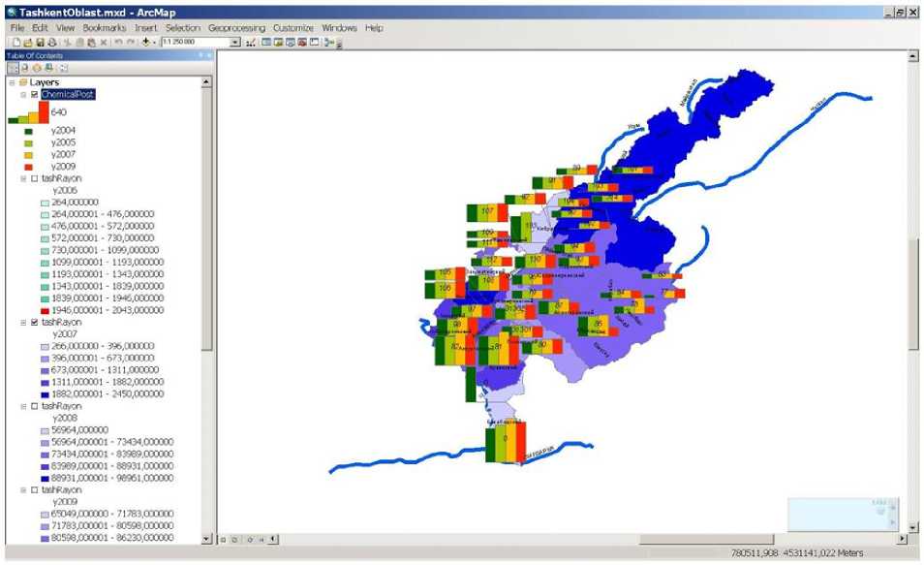Click the red y2009 legend color swatch

(28, 167)
